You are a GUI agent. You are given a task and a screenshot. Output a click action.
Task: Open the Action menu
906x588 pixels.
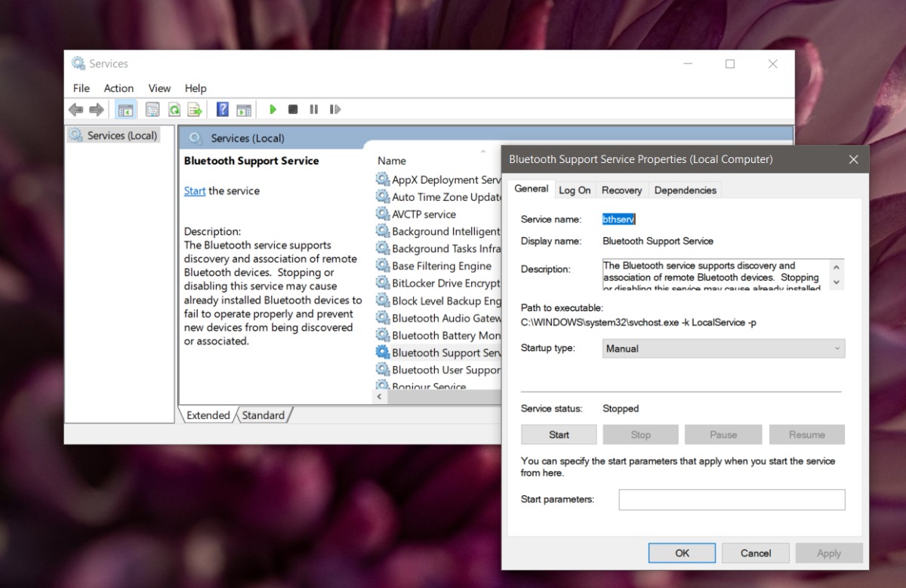[119, 88]
